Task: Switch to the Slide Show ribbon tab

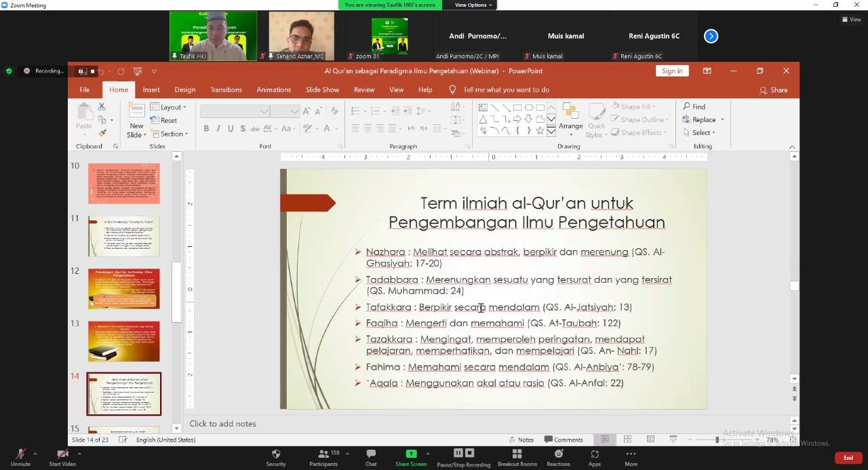Action: [x=322, y=90]
